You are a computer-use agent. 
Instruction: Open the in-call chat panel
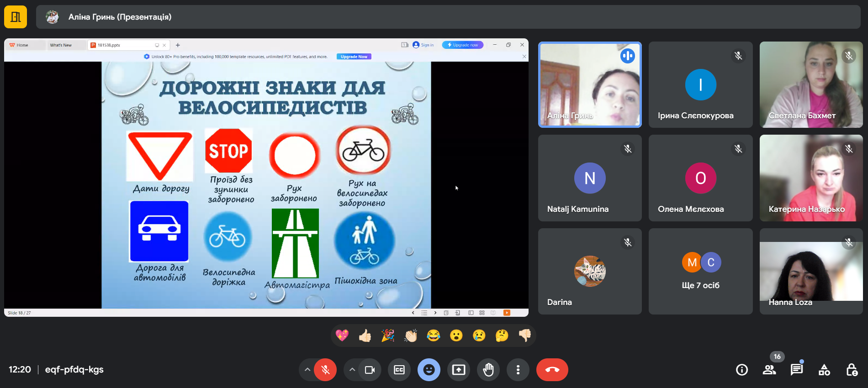click(x=796, y=370)
